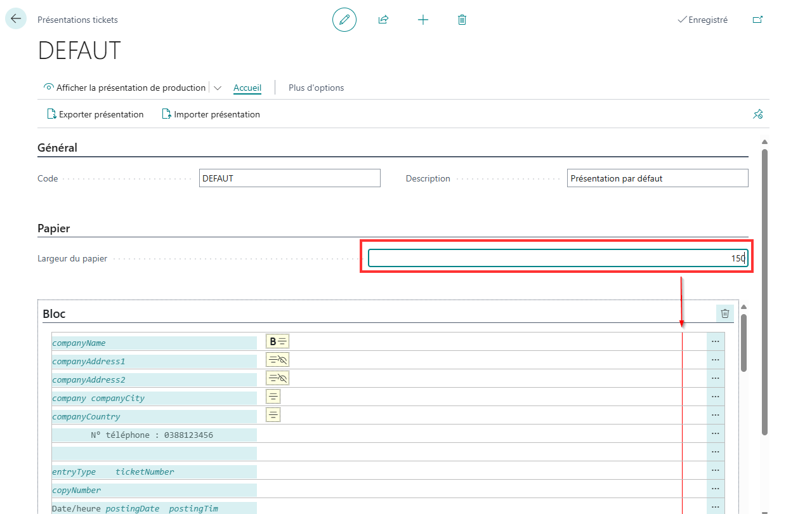The height and width of the screenshot is (514, 812).
Task: Select the Accueil tab
Action: (x=247, y=88)
